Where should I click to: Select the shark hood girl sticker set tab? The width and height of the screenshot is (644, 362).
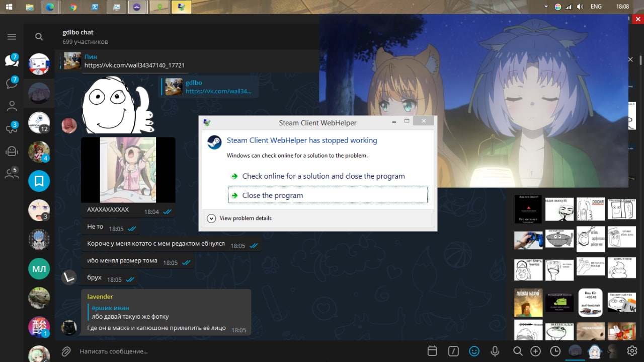click(594, 351)
